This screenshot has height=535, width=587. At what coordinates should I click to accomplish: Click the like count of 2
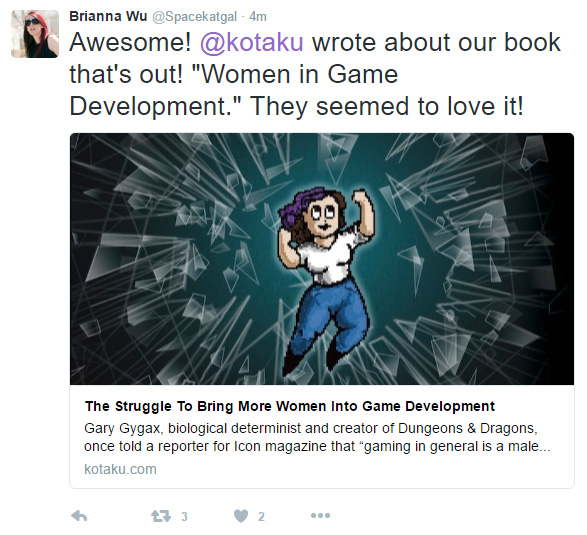click(261, 517)
